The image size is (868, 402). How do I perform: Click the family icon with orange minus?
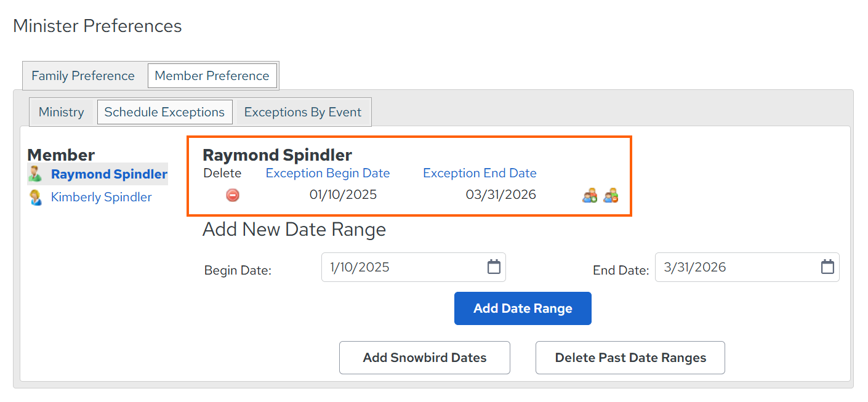point(611,196)
